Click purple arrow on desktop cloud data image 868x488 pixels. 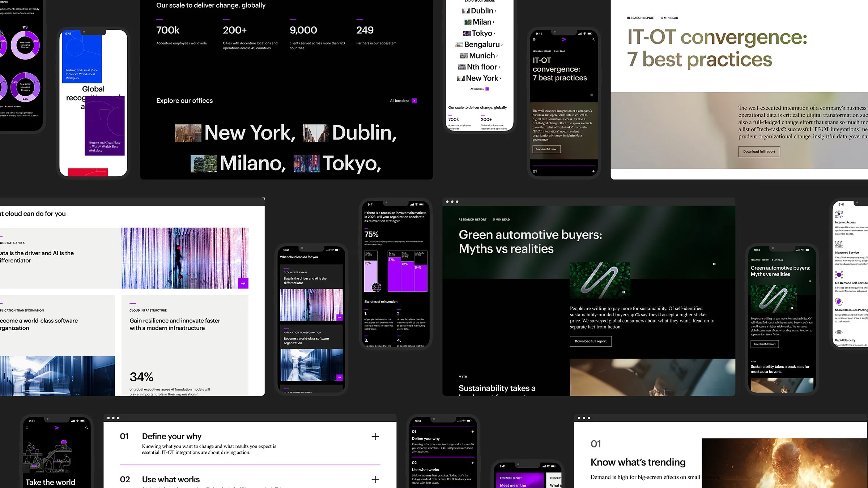[x=243, y=283]
